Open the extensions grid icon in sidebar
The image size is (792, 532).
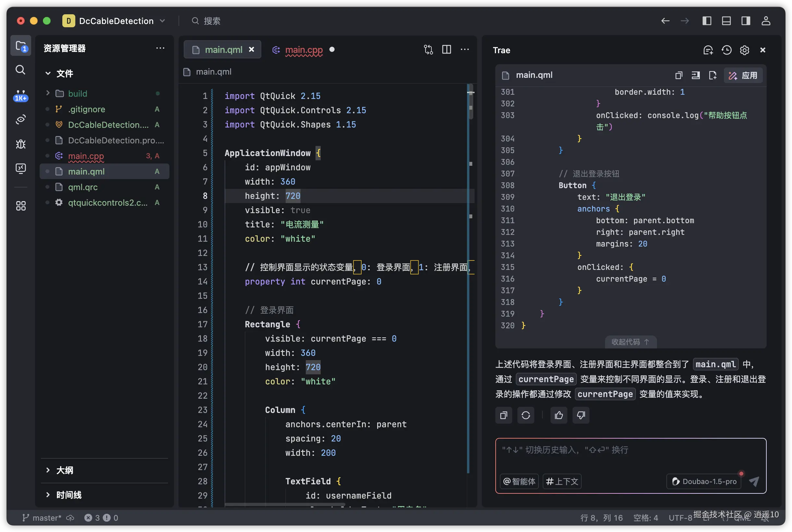[x=20, y=206]
